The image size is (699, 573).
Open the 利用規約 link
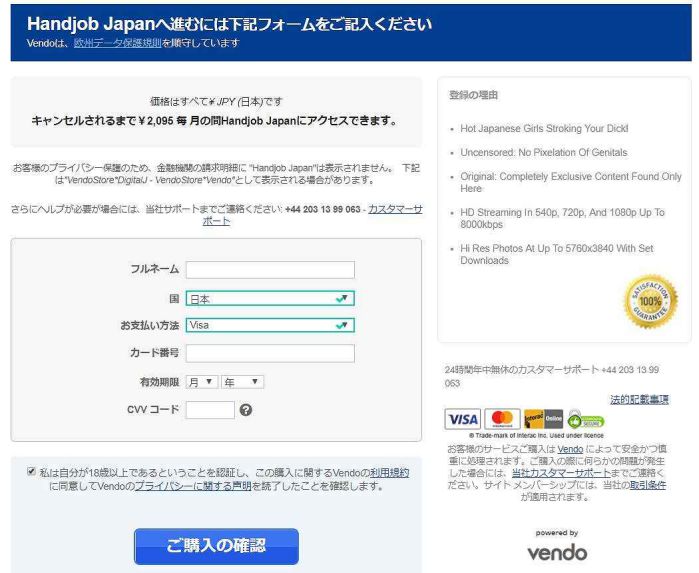pos(389,473)
